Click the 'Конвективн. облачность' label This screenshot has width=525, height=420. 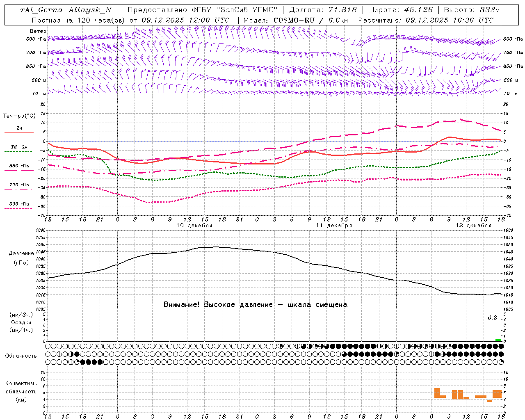(x=21, y=388)
